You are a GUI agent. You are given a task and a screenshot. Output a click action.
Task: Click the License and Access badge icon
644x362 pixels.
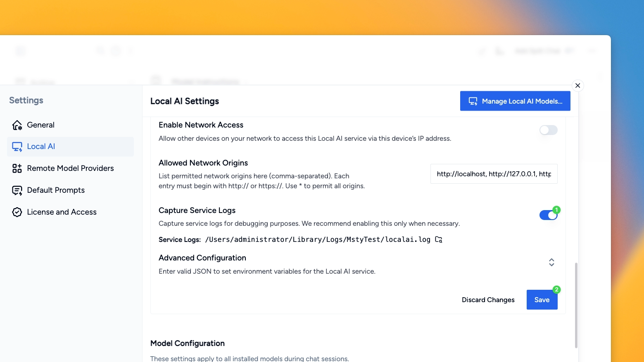coord(17,212)
